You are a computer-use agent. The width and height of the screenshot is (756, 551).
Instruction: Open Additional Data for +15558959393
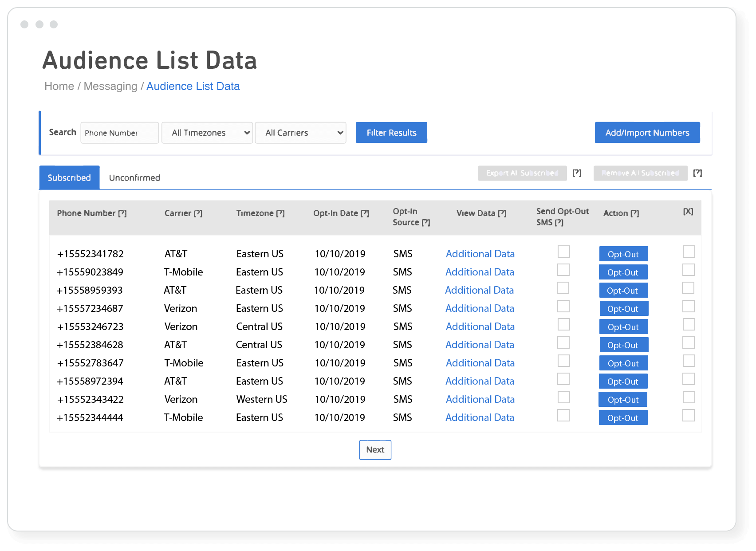(479, 290)
